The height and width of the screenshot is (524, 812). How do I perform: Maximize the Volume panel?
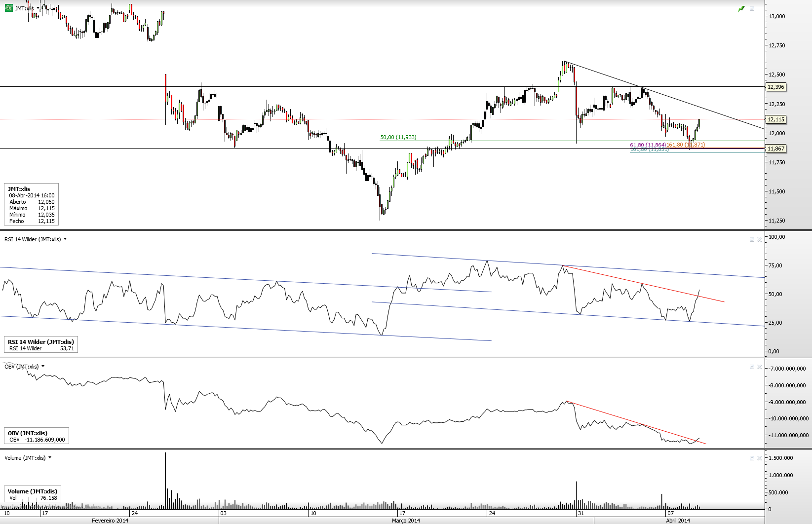pyautogui.click(x=752, y=458)
